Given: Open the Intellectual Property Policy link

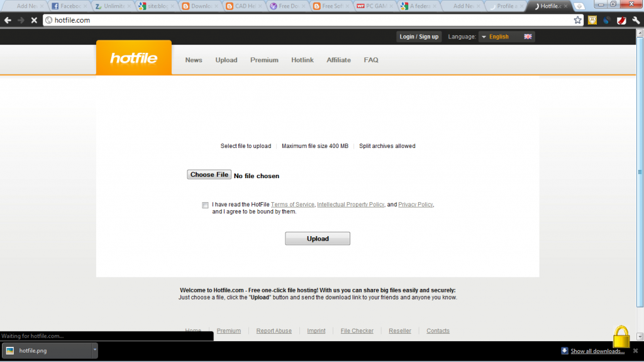Looking at the screenshot, I should [350, 205].
